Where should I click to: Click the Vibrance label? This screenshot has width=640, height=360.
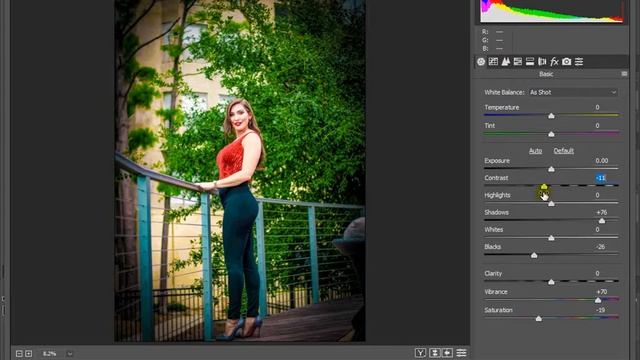[x=496, y=292]
